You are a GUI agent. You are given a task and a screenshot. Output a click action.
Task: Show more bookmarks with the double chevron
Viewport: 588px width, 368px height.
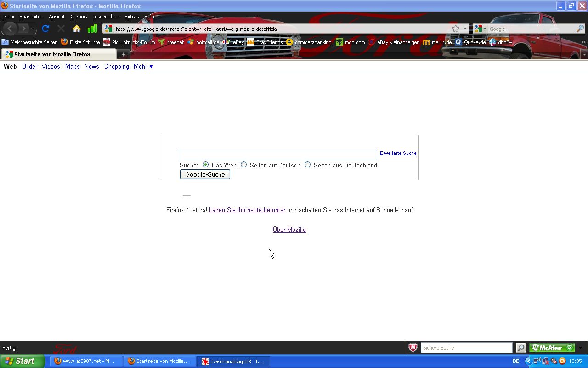click(x=583, y=42)
